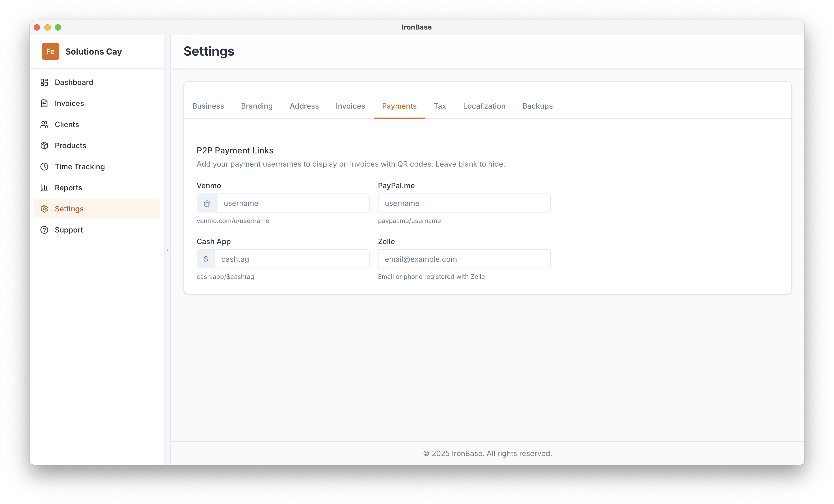Open the Branding settings tab
Viewport: 834px width, 504px height.
pyautogui.click(x=256, y=106)
